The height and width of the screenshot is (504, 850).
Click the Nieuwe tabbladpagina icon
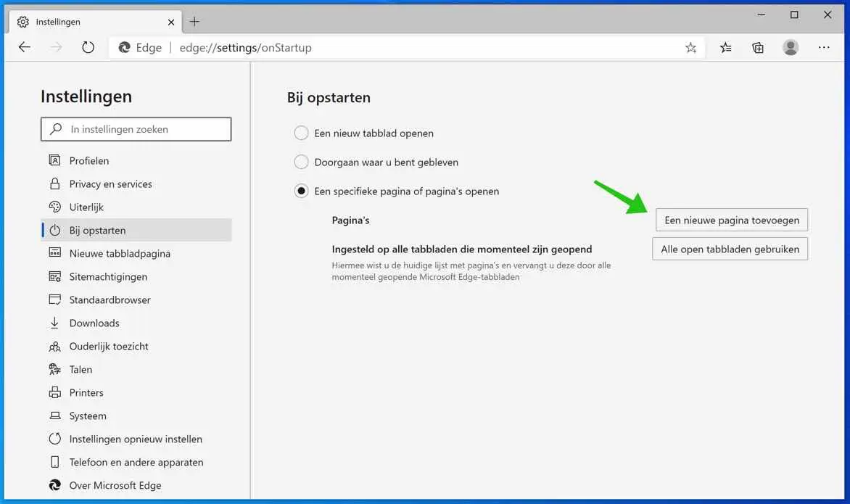point(54,252)
